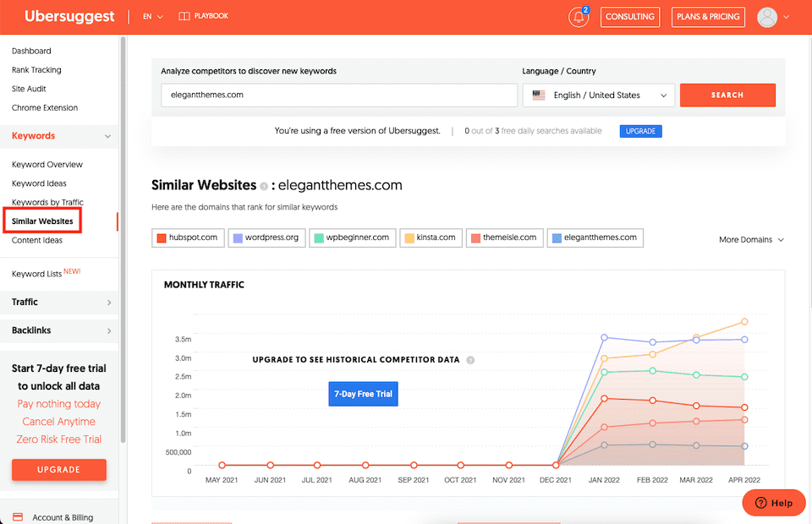Image resolution: width=812 pixels, height=524 pixels.
Task: Open the EN language dropdown
Action: coord(153,16)
